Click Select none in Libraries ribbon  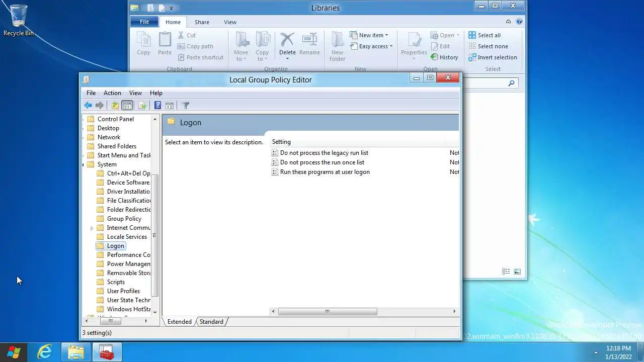point(488,46)
